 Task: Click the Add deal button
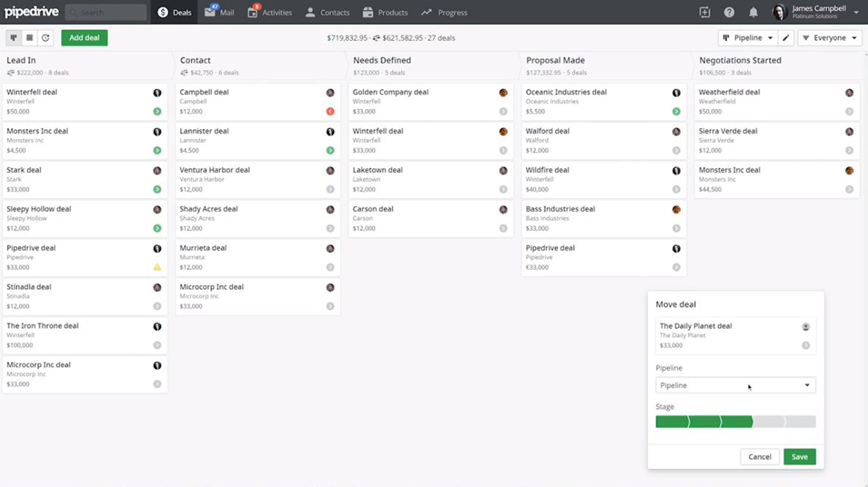[84, 38]
